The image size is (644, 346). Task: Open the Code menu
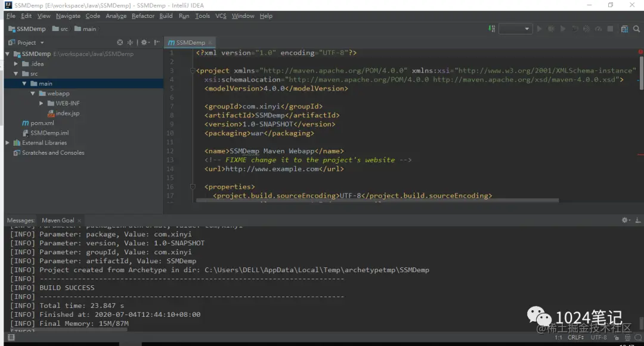pyautogui.click(x=93, y=16)
